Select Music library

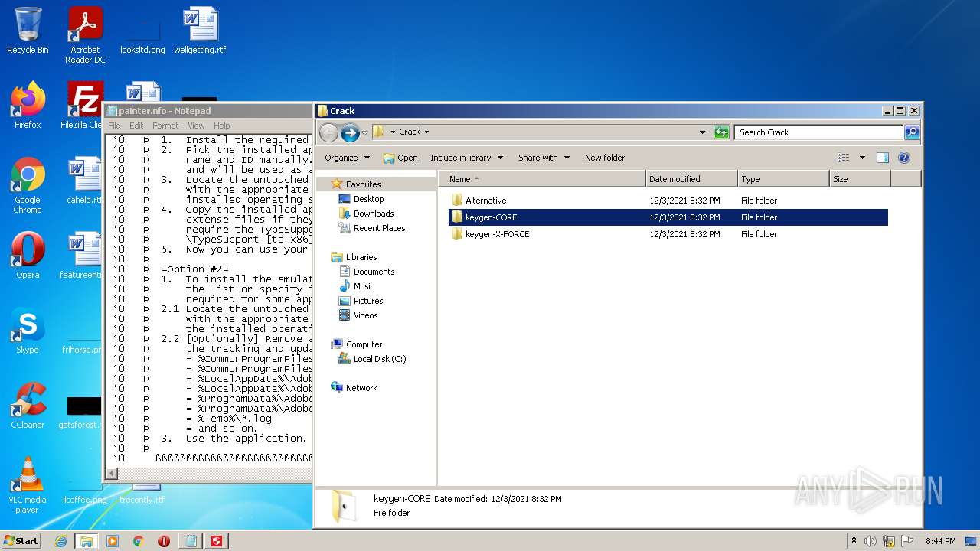pos(356,286)
